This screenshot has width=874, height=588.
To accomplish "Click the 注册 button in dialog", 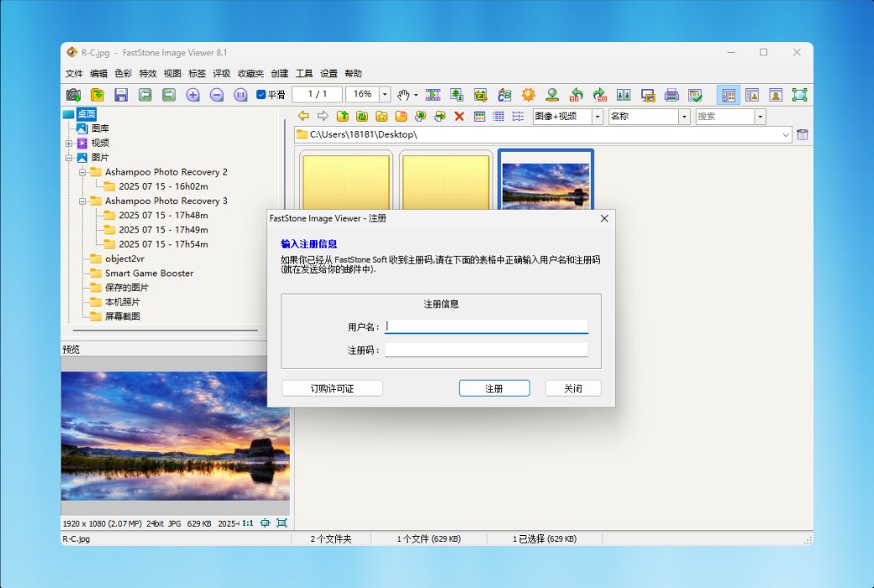I will [494, 388].
